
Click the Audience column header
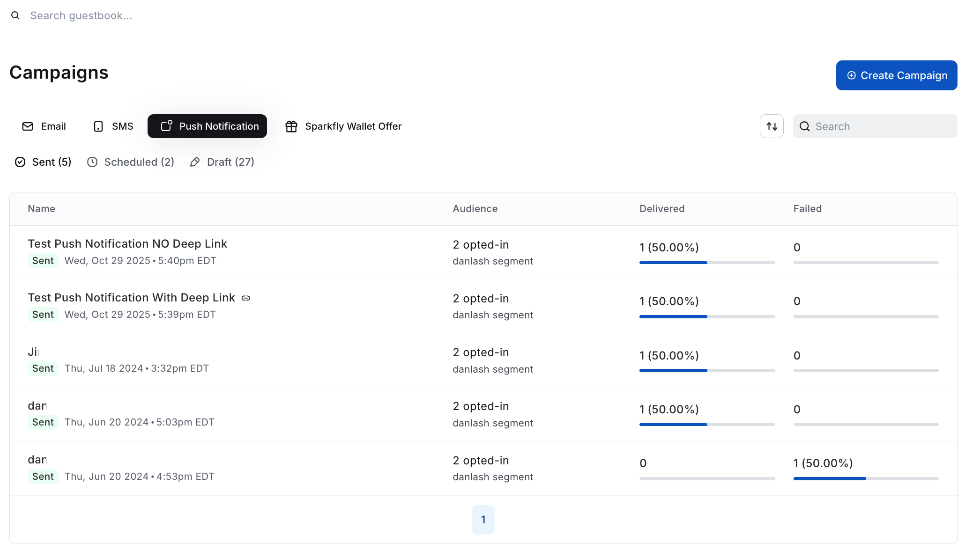click(x=475, y=209)
